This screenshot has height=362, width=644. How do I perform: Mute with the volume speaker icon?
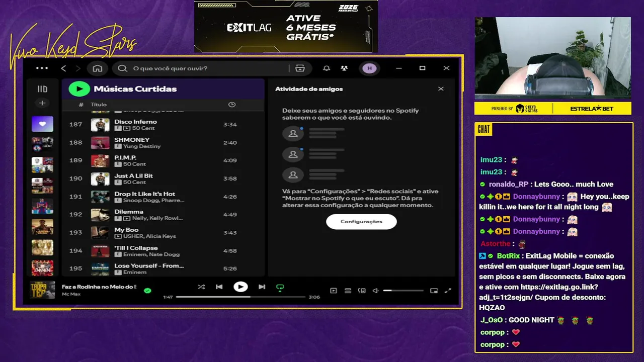[x=375, y=291]
